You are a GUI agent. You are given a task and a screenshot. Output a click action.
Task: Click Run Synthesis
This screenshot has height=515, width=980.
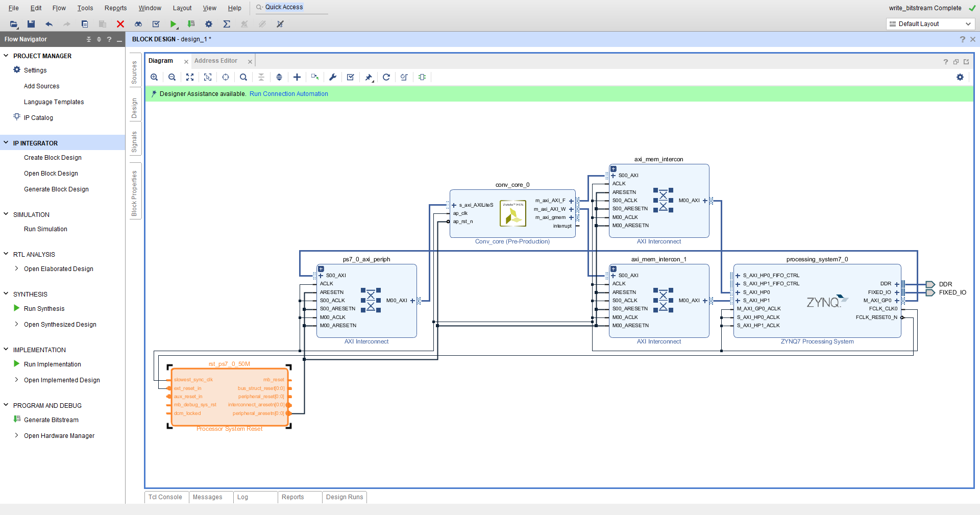44,309
